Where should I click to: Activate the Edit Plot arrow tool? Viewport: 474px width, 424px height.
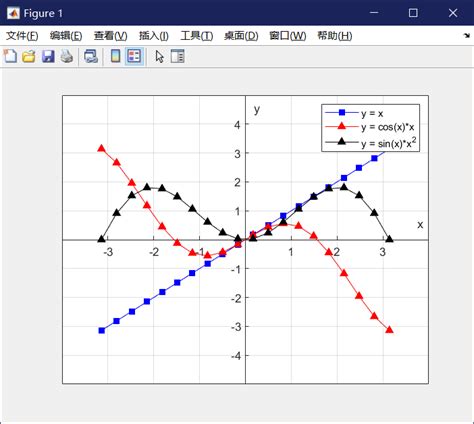click(159, 56)
